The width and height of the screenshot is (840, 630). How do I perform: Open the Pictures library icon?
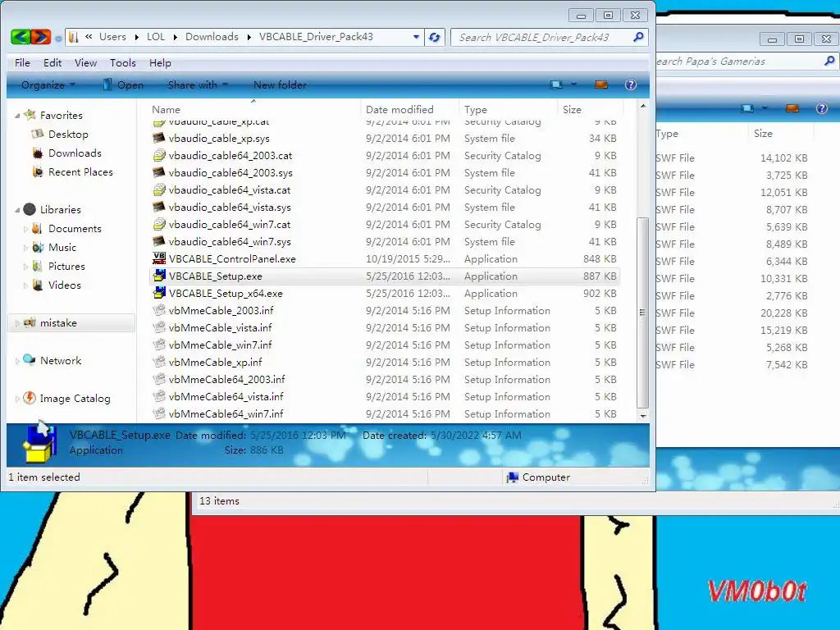pos(38,267)
